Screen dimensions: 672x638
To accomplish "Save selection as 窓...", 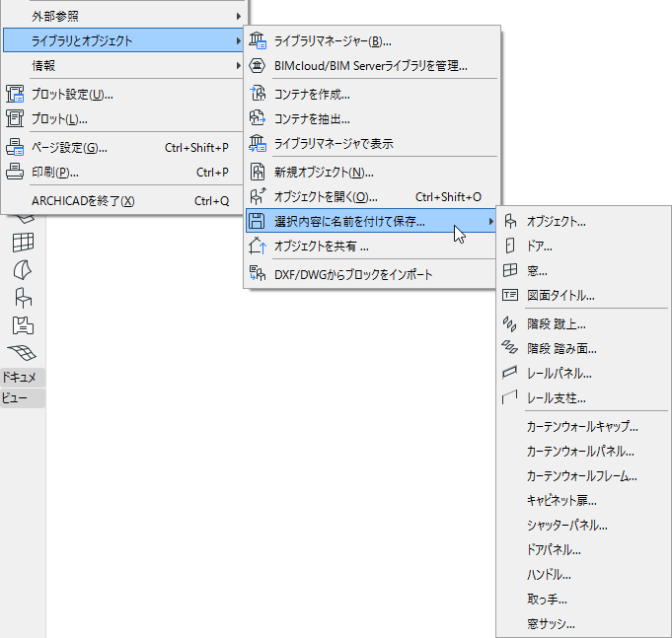I will click(584, 271).
